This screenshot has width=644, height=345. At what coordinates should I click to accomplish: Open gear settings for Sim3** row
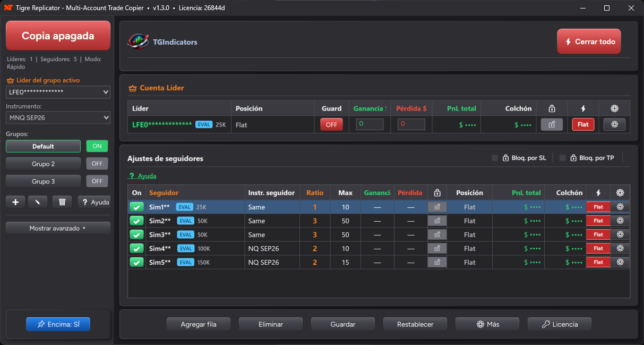[620, 234]
